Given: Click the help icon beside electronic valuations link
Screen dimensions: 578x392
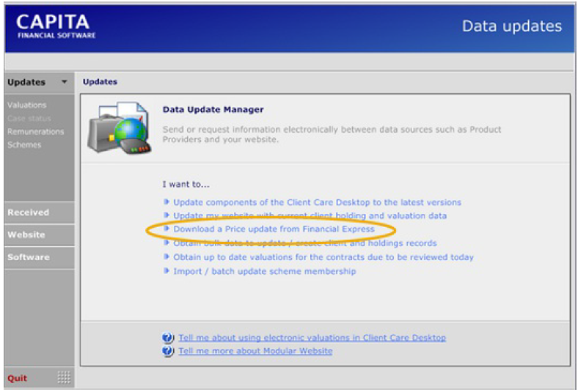Looking at the screenshot, I should [x=168, y=338].
